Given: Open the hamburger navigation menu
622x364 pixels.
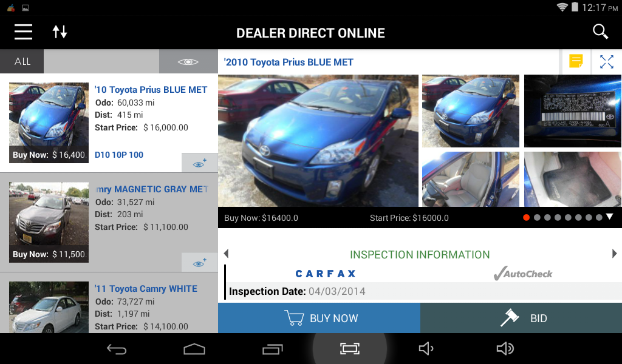Looking at the screenshot, I should point(24,32).
